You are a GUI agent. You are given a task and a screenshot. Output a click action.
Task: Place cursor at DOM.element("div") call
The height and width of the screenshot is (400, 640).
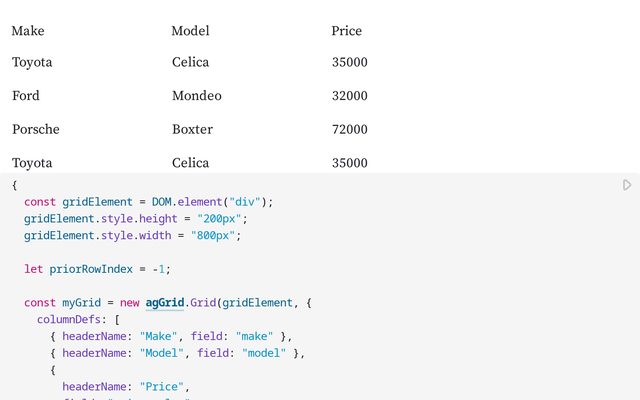pyautogui.click(x=208, y=202)
